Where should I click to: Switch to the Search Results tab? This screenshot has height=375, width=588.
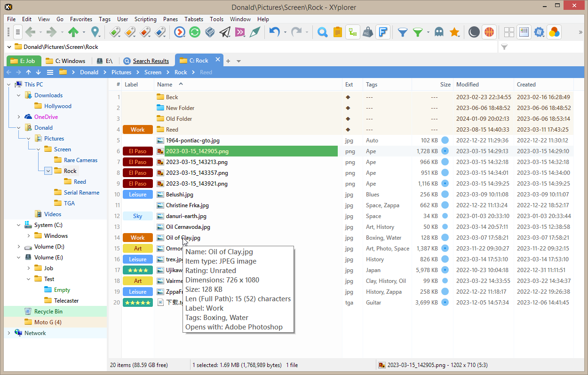(x=151, y=61)
